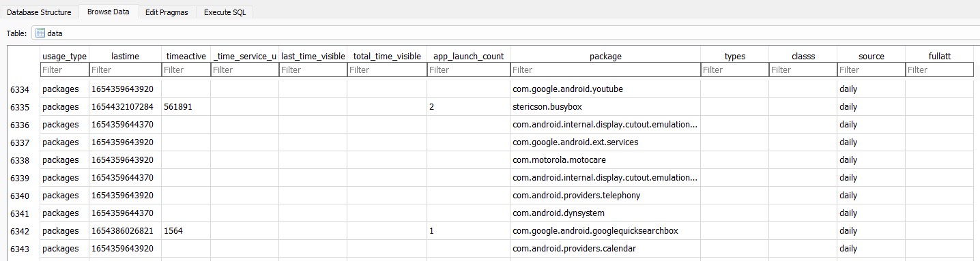980x261 pixels.
Task: Open the Browse Data tab
Action: click(109, 12)
